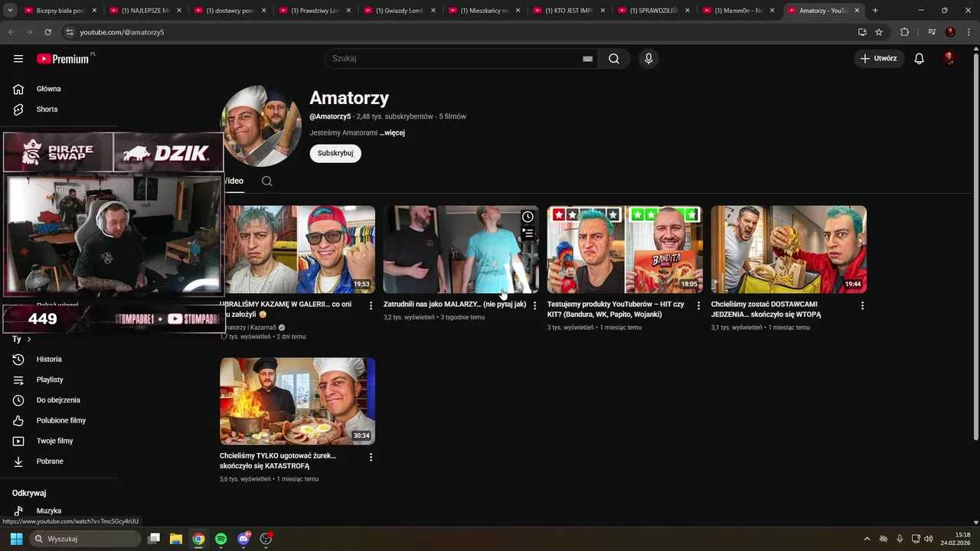Subscribe with the Subskrybuj button

pyautogui.click(x=335, y=153)
